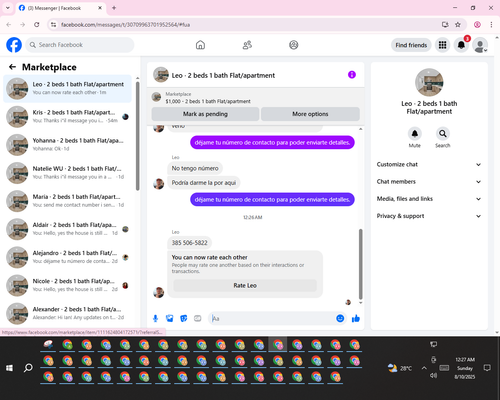Search in conversation magnifier icon
Screen dimensions: 500x400
click(x=443, y=134)
